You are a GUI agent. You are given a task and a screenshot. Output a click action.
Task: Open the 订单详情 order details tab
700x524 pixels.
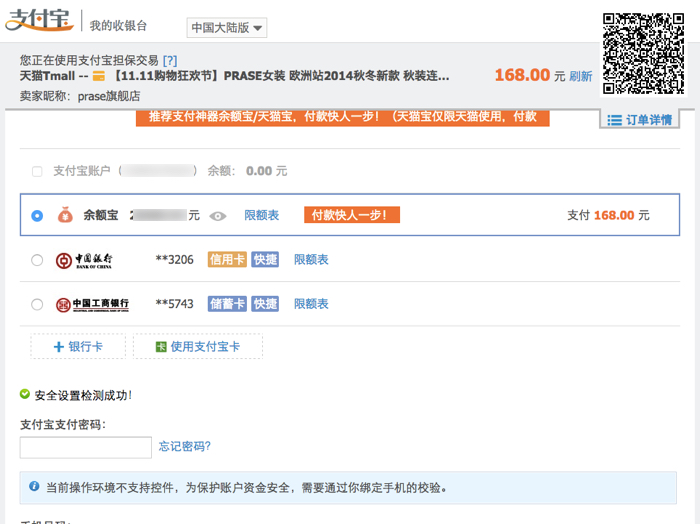[639, 120]
